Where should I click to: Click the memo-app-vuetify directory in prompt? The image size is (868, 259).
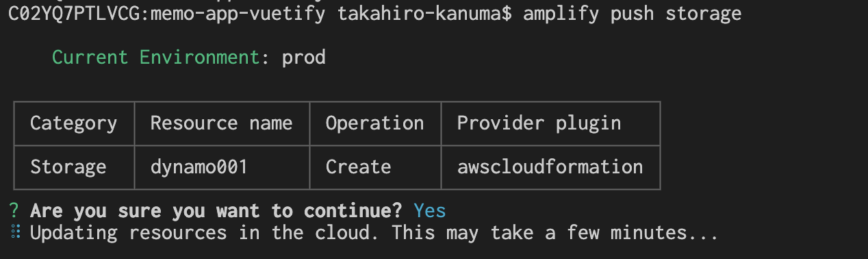(x=238, y=14)
